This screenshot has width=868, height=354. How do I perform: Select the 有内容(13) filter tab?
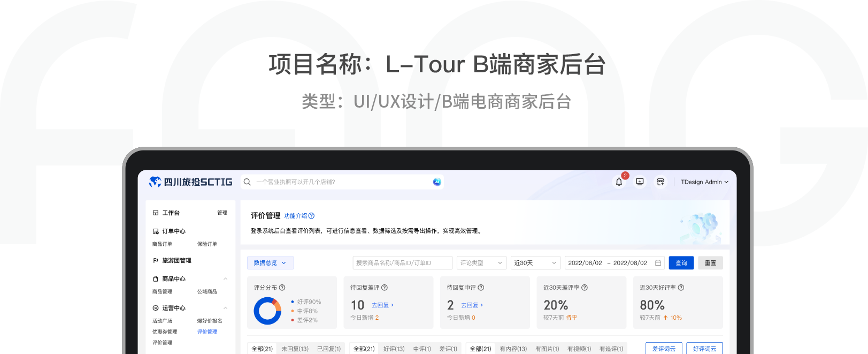[513, 349]
